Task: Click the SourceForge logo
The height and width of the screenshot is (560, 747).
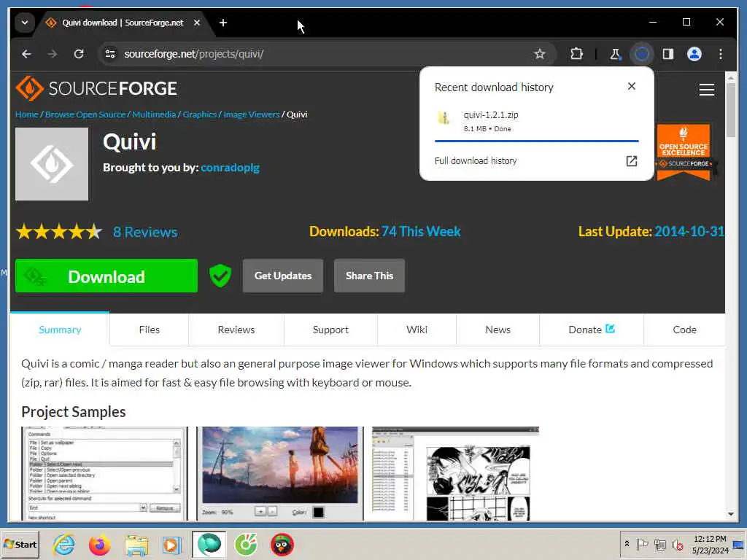Action: coord(96,88)
